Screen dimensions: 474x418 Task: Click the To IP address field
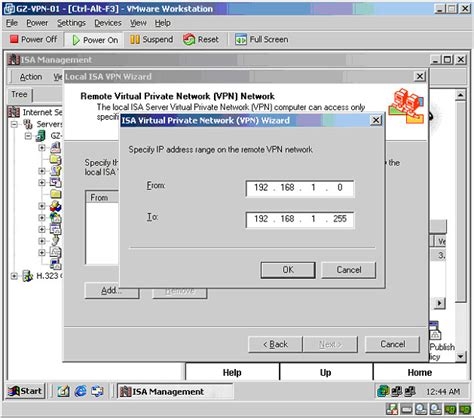300,219
